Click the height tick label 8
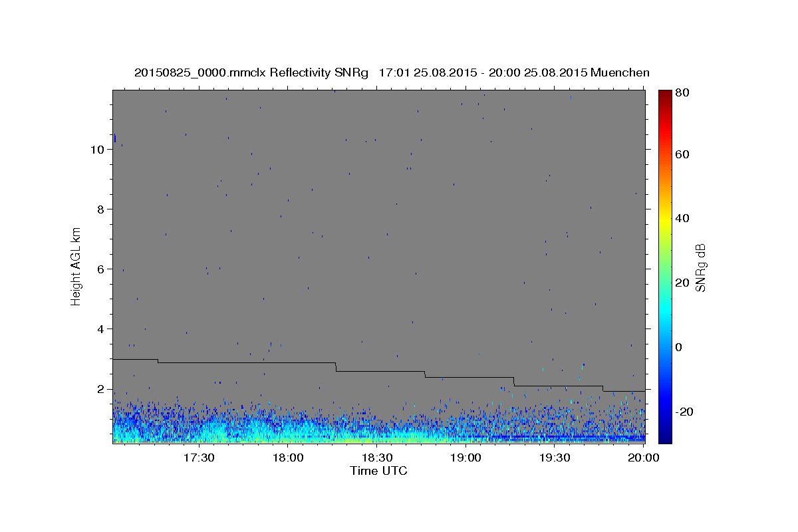Viewport: 798px width, 532px height. point(101,209)
